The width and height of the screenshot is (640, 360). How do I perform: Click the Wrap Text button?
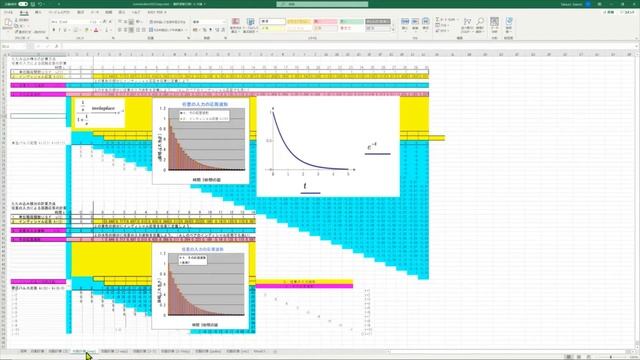(167, 21)
